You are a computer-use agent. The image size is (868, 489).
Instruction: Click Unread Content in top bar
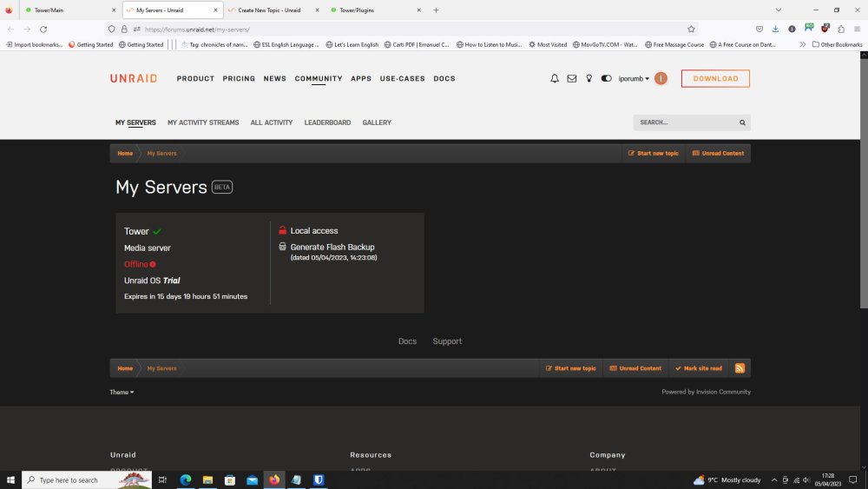718,154
